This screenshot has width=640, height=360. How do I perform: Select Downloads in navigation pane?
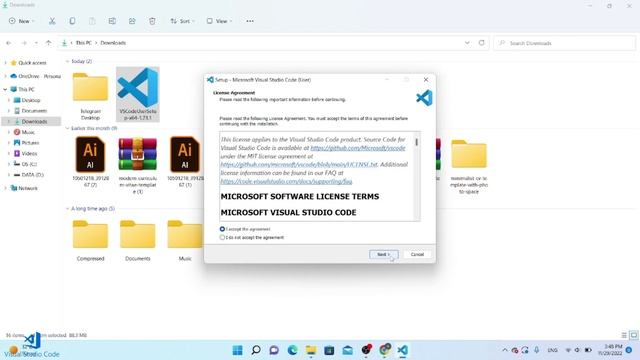(34, 122)
